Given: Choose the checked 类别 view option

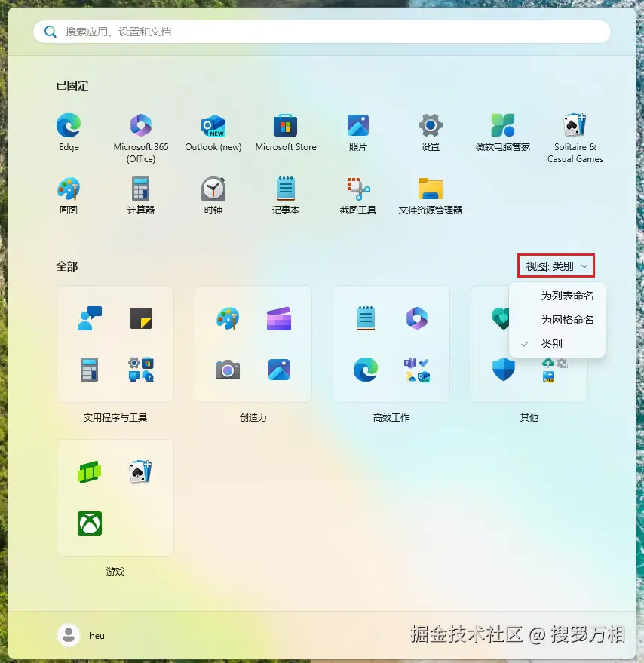Looking at the screenshot, I should (557, 344).
